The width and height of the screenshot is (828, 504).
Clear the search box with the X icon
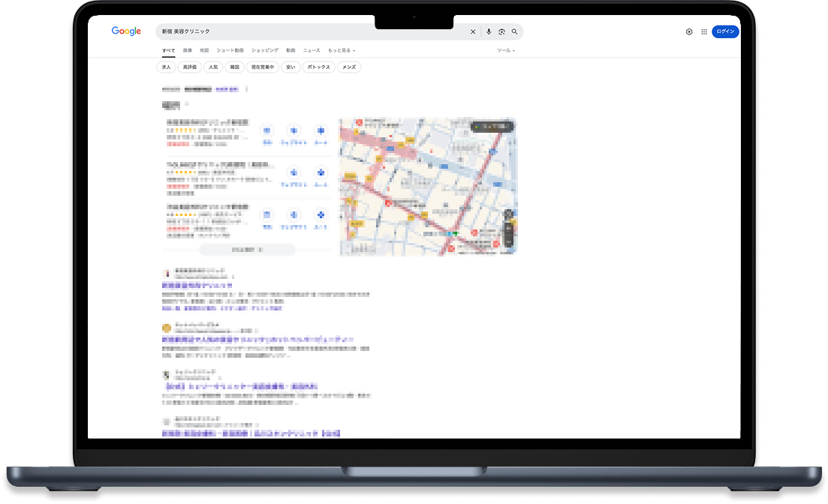point(473,31)
